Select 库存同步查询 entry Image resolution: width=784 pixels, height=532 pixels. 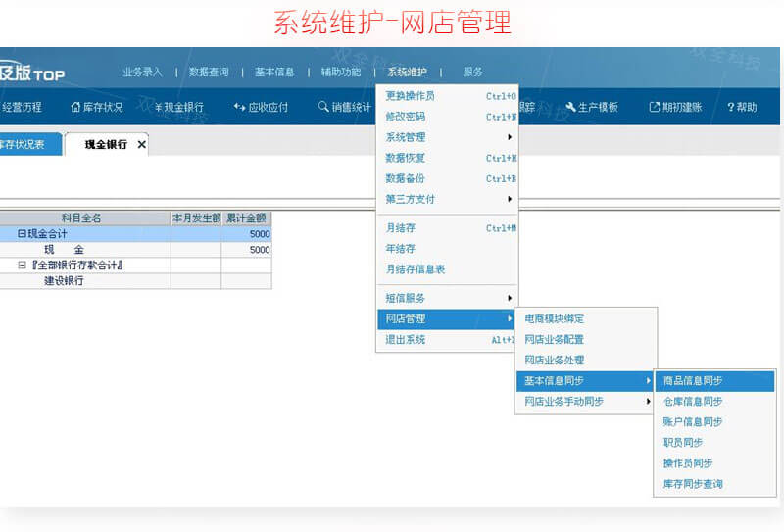(x=715, y=484)
